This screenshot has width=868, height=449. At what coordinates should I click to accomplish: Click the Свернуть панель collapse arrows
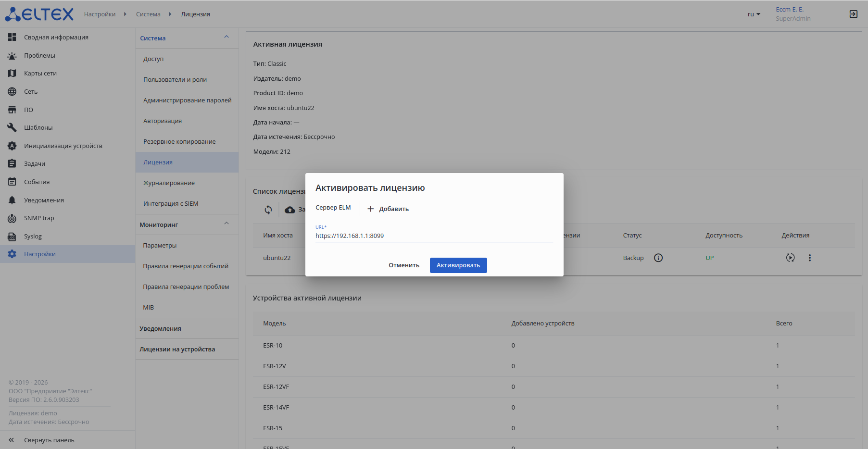tap(12, 440)
